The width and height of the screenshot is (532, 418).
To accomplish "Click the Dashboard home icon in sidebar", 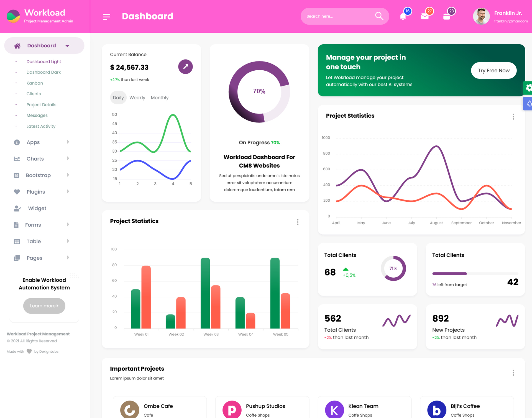I will pyautogui.click(x=17, y=46).
